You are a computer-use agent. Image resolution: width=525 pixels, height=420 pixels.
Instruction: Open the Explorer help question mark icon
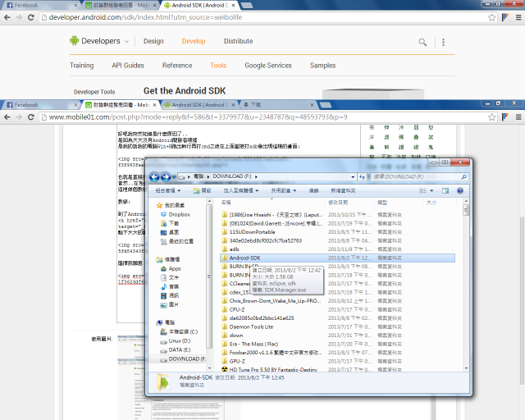click(x=460, y=190)
